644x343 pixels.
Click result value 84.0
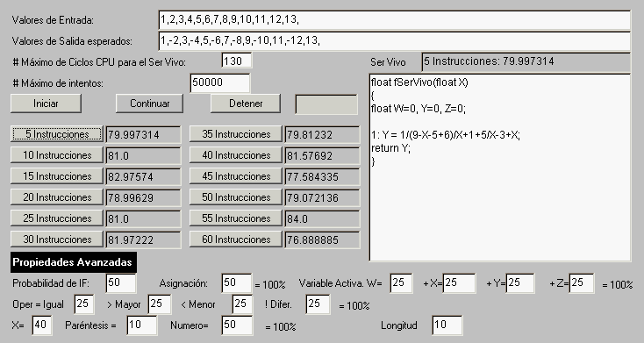pyautogui.click(x=322, y=218)
